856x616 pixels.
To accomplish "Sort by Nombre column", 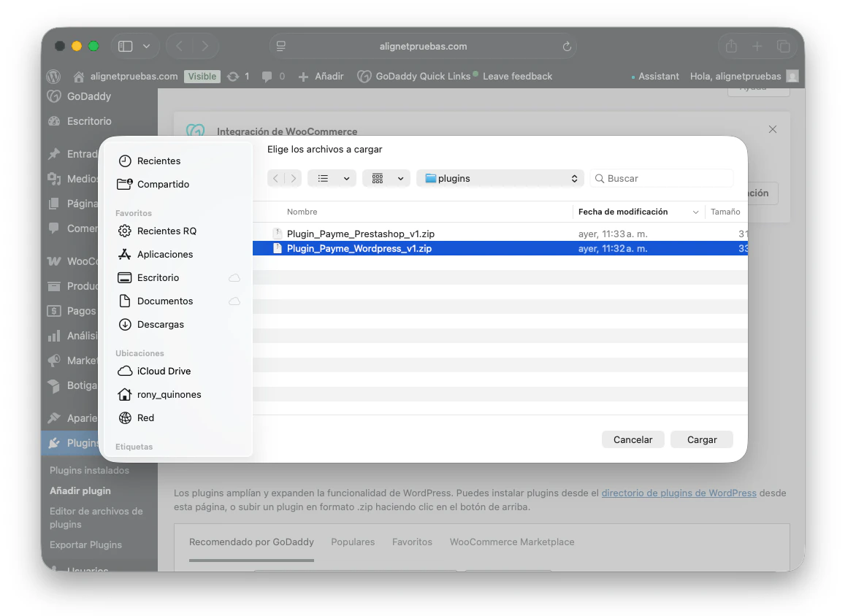I will [302, 212].
